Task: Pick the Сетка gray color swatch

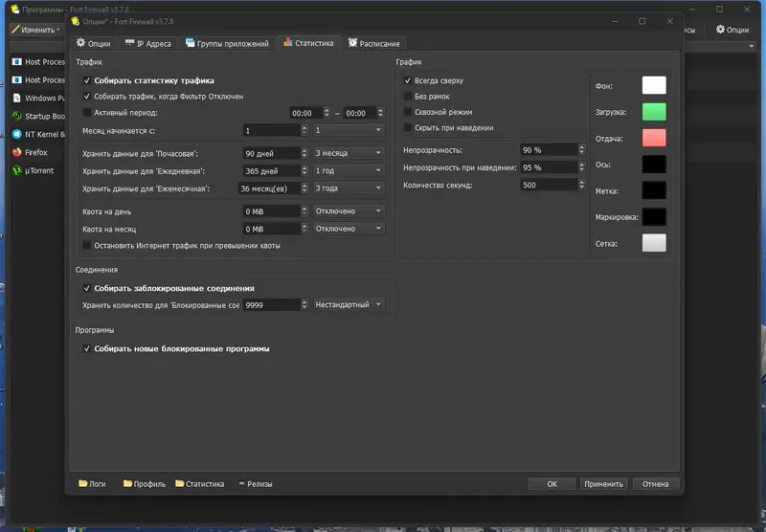Action: pyautogui.click(x=654, y=243)
